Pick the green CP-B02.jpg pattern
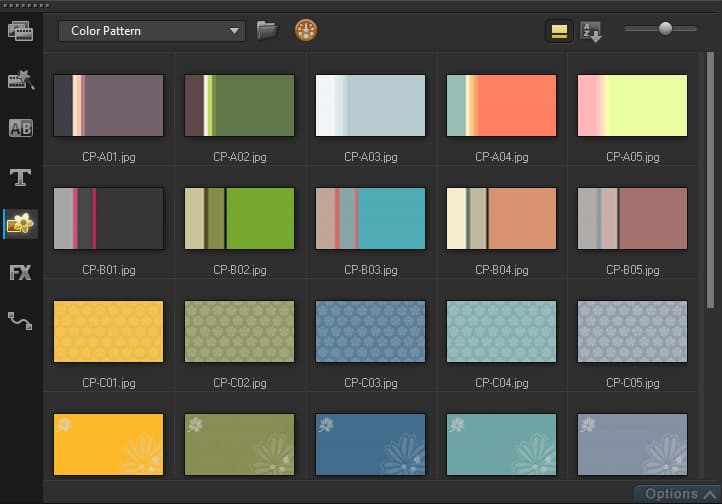Viewport: 722px width, 504px height. 239,218
